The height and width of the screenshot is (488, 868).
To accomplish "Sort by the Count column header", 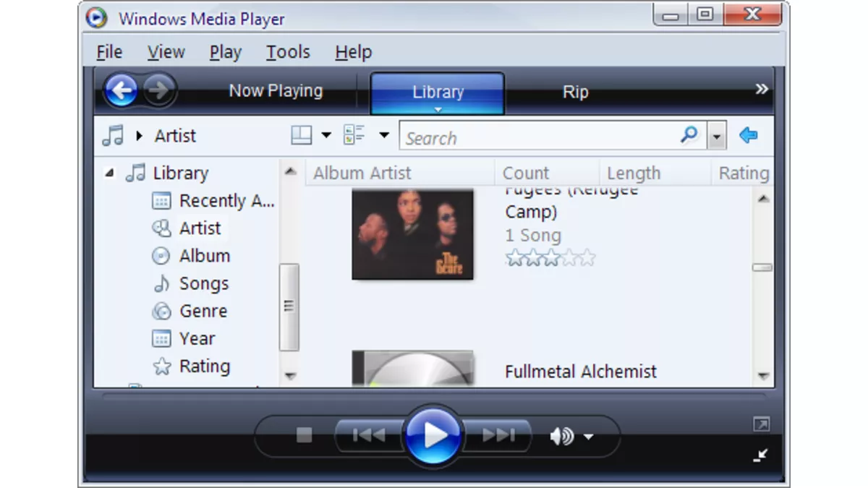I will click(526, 174).
